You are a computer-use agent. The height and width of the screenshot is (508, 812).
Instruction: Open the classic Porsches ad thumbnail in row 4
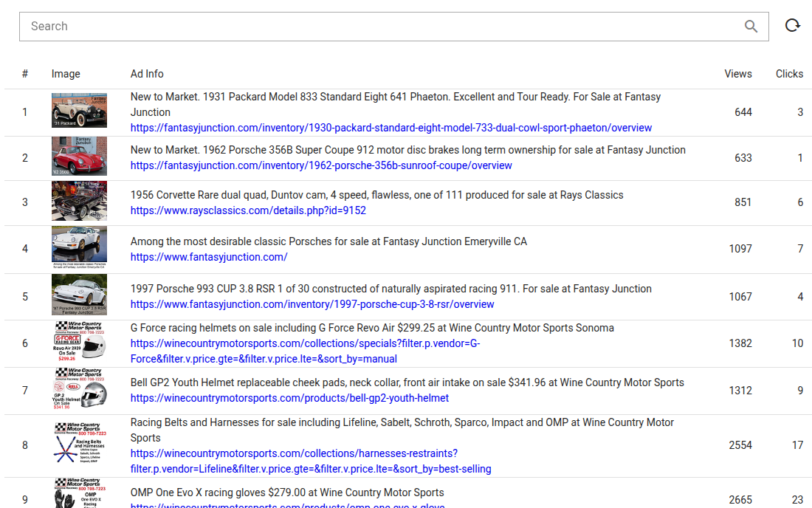(x=79, y=247)
